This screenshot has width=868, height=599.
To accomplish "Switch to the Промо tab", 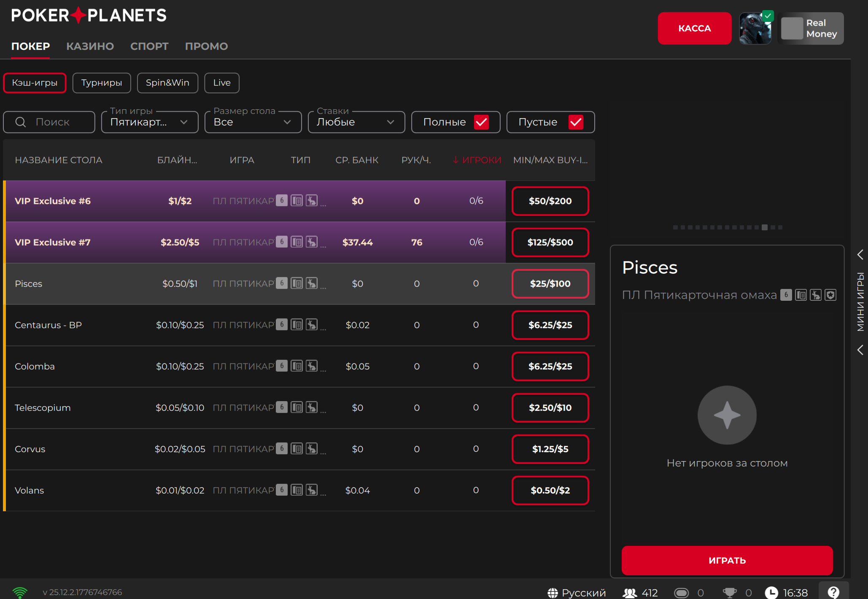I will (x=206, y=46).
